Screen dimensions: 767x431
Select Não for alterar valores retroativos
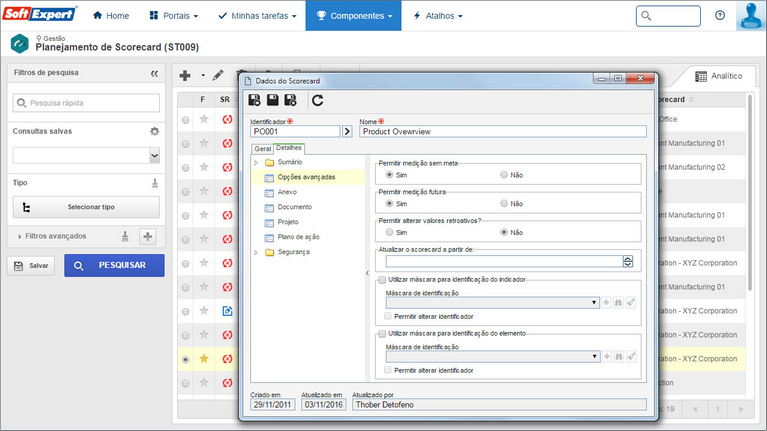tap(504, 232)
